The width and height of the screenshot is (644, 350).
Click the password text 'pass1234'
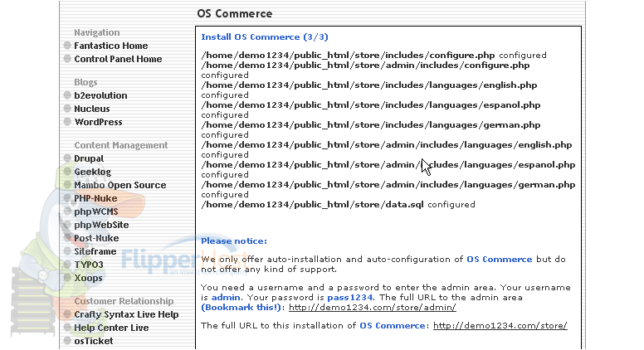pyautogui.click(x=350, y=298)
